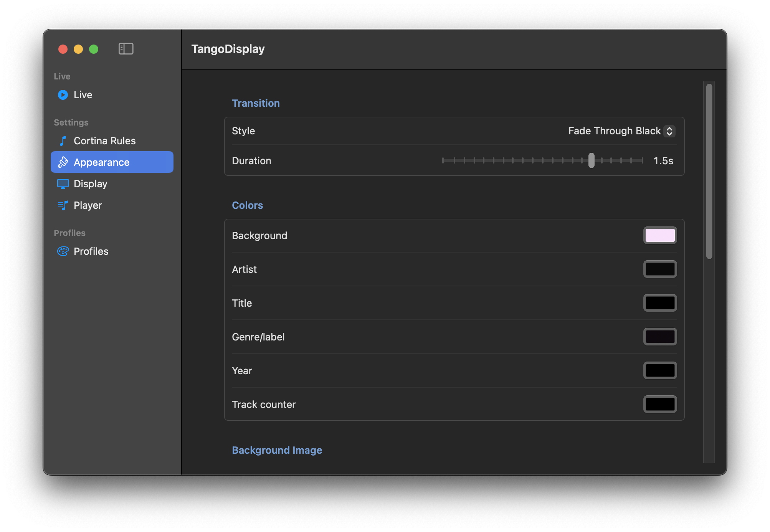Screen dimensions: 770x532
Task: Click the Profiles palette icon
Action: [x=63, y=251]
